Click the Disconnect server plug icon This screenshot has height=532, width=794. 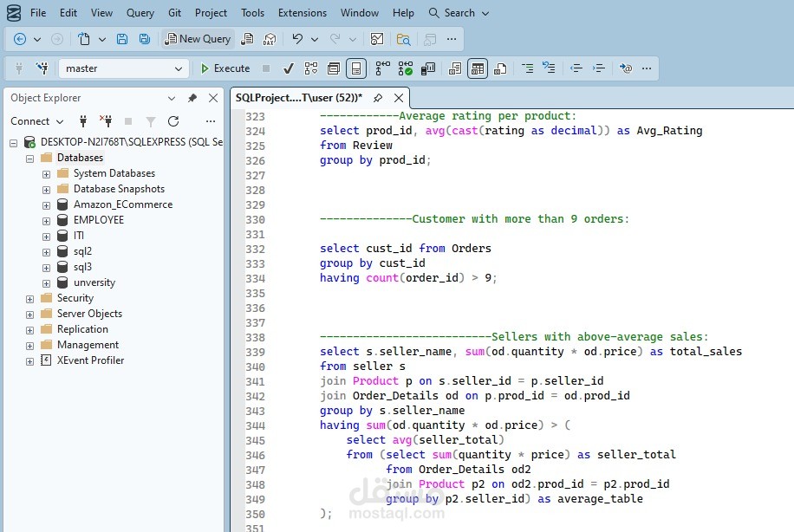(106, 121)
